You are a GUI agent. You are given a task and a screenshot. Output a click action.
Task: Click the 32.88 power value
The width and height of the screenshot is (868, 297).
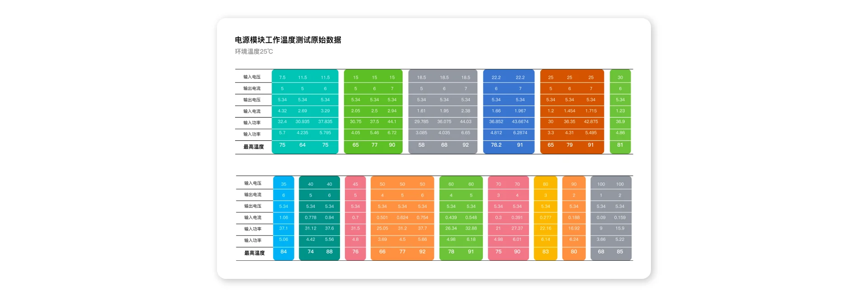tap(471, 229)
